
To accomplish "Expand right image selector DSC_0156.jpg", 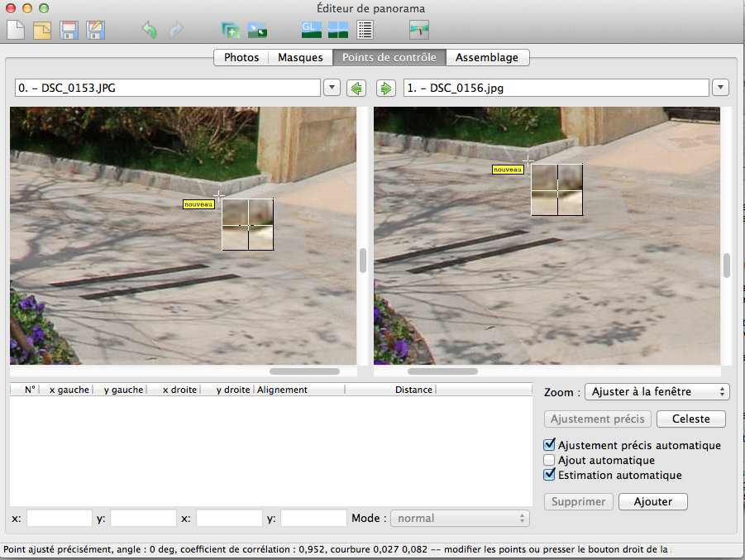I will [719, 88].
